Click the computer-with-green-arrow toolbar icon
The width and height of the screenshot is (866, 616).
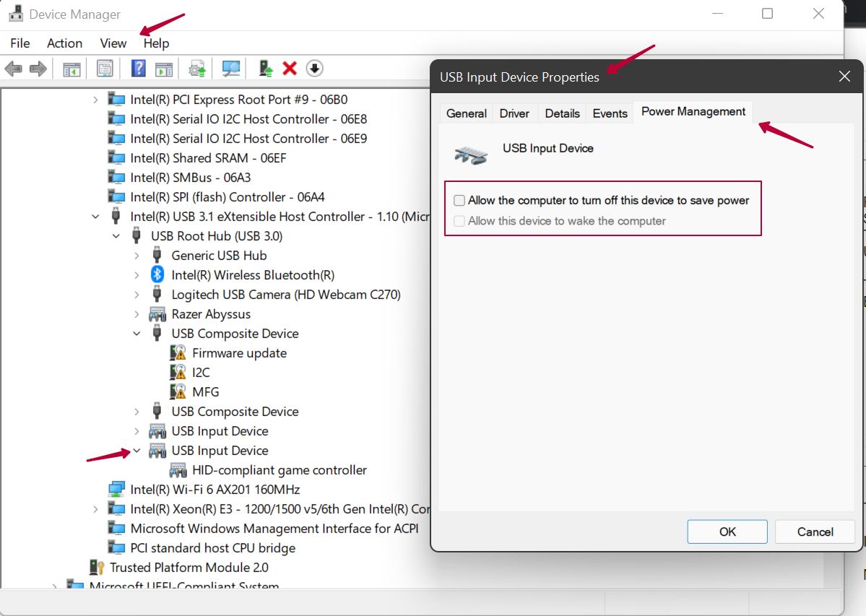point(266,69)
